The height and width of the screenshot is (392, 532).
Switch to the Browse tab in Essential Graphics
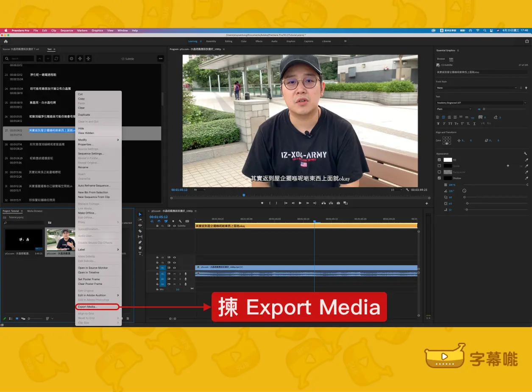point(441,58)
